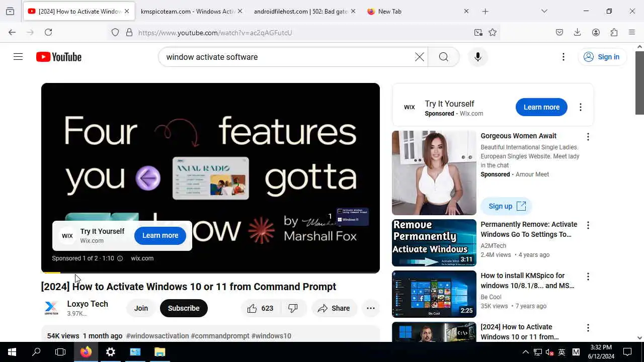Sign in to YouTube
644x362 pixels.
(x=602, y=57)
